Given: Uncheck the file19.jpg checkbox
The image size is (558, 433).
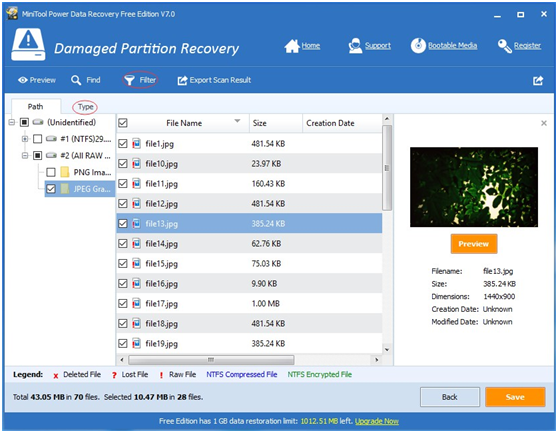Looking at the screenshot, I should tap(123, 343).
